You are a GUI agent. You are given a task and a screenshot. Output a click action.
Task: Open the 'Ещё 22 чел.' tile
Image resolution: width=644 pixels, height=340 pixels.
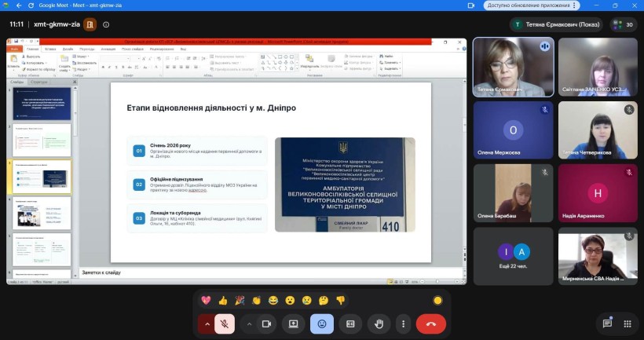point(514,256)
